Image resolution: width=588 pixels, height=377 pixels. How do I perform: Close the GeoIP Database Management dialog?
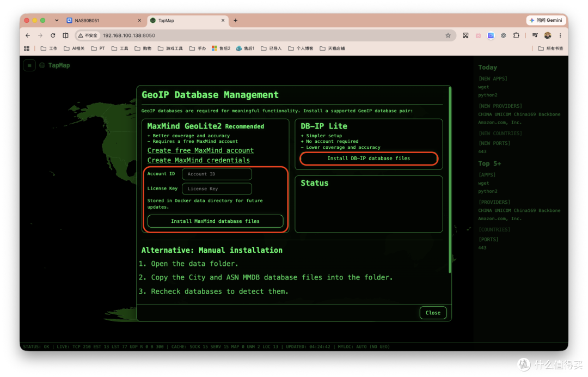[x=433, y=313]
